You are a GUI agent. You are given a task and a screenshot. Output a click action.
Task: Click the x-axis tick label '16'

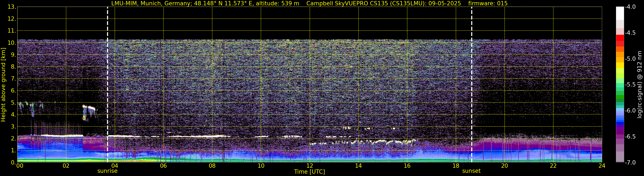[x=407, y=166]
